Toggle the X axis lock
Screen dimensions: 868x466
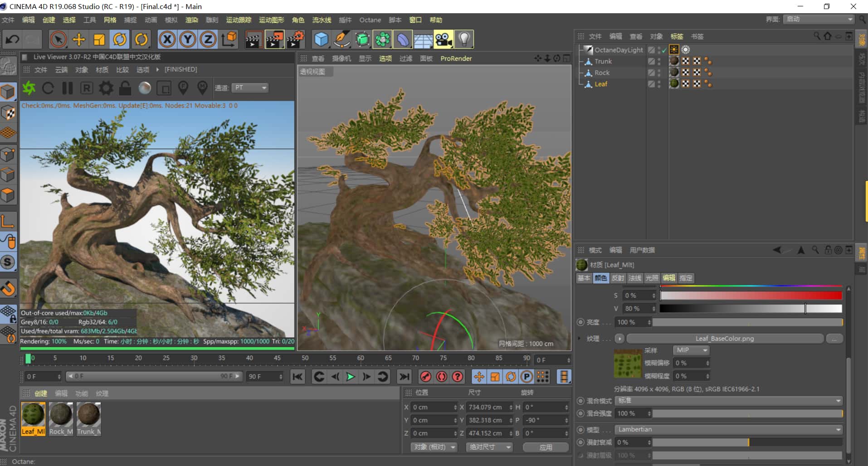click(167, 39)
